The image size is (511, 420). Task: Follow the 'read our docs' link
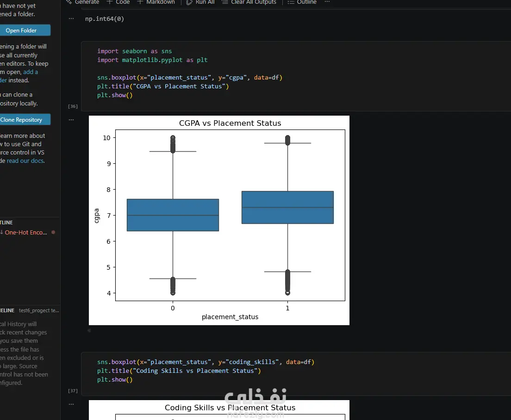(x=25, y=161)
